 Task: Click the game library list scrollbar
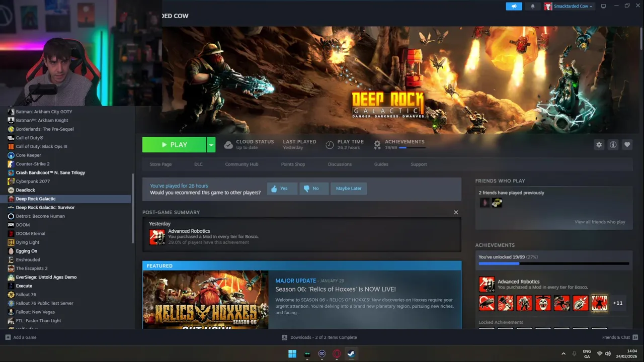pos(133,209)
